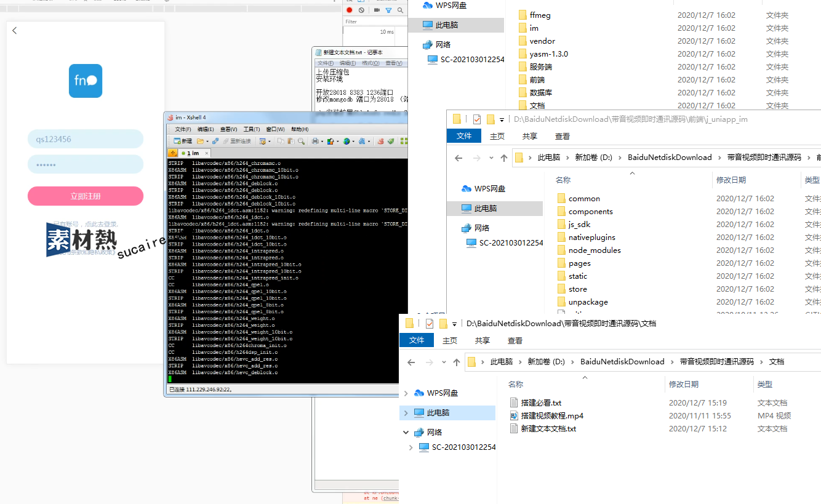Expand WPS网盘 in 文档 window navigation pane
This screenshot has height=504, width=821.
406,393
